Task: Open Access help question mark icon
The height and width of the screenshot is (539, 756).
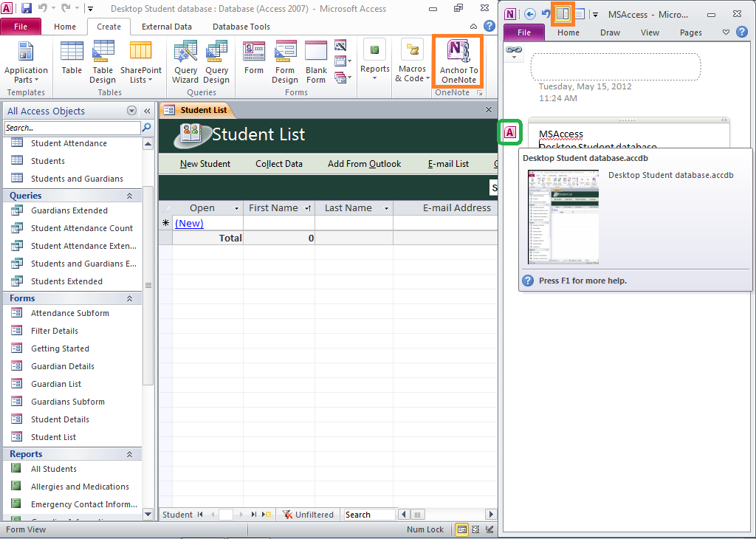Action: click(489, 26)
